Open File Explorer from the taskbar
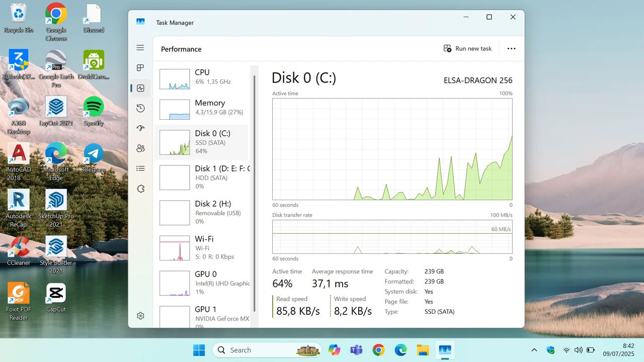Image resolution: width=644 pixels, height=362 pixels. [423, 350]
